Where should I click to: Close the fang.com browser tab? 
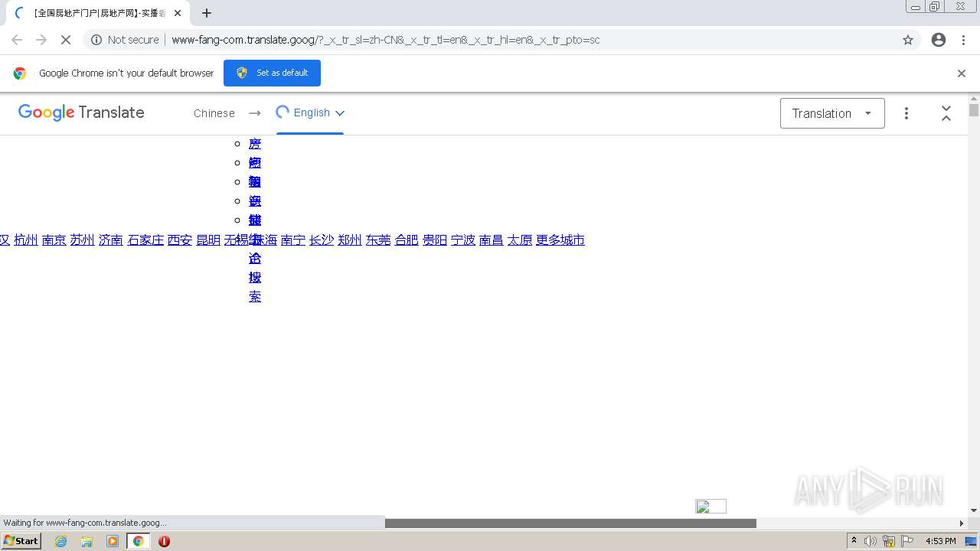click(177, 13)
